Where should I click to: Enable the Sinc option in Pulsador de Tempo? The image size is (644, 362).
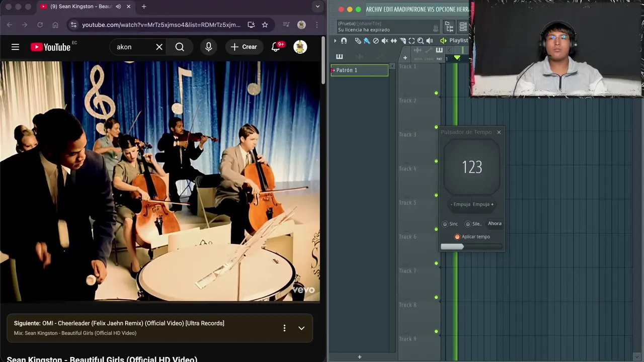[445, 224]
